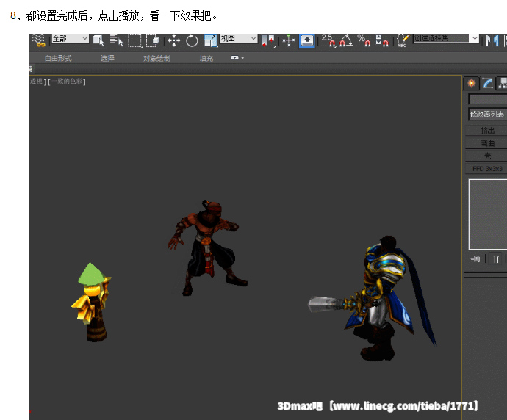Image resolution: width=507 pixels, height=420 pixels.
Task: Click the Select and Manipulate icon
Action: coord(289,40)
